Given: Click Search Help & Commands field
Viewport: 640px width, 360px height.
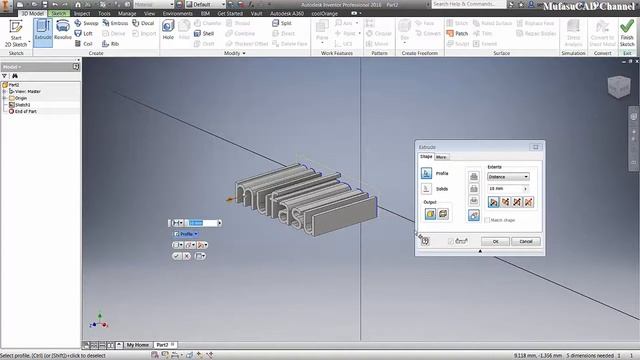Looking at the screenshot, I should click(x=468, y=4).
